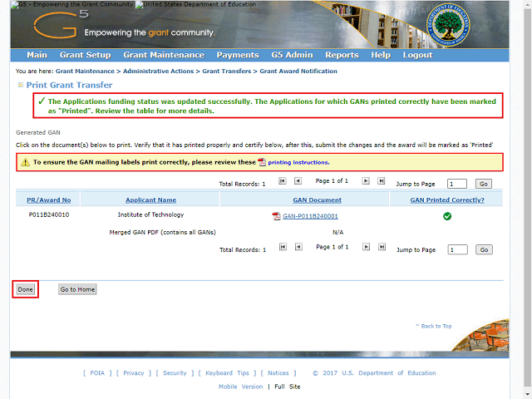
Task: Open the Grant Maintenance menu
Action: [164, 55]
